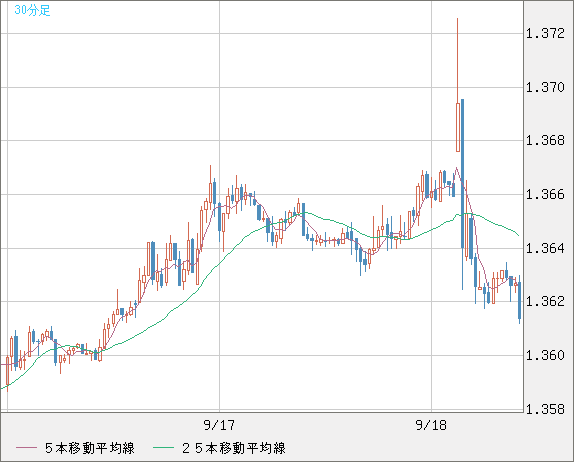Click the green 25本移動平均線 legend line
The width and height of the screenshot is (574, 462).
(163, 448)
